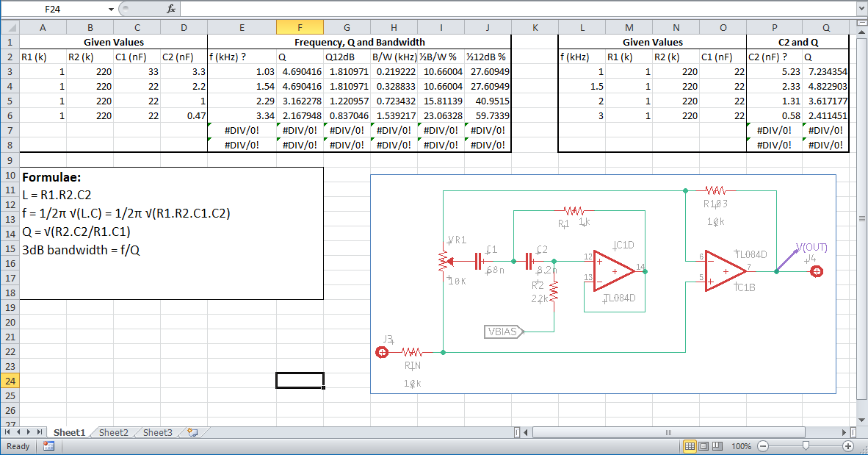The height and width of the screenshot is (455, 868).
Task: Select column K header
Action: tap(535, 27)
